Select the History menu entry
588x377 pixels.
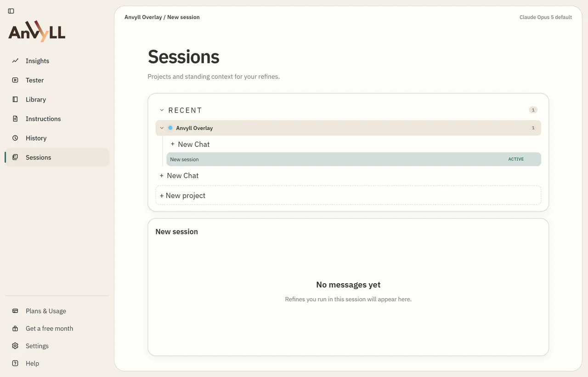[x=57, y=138]
